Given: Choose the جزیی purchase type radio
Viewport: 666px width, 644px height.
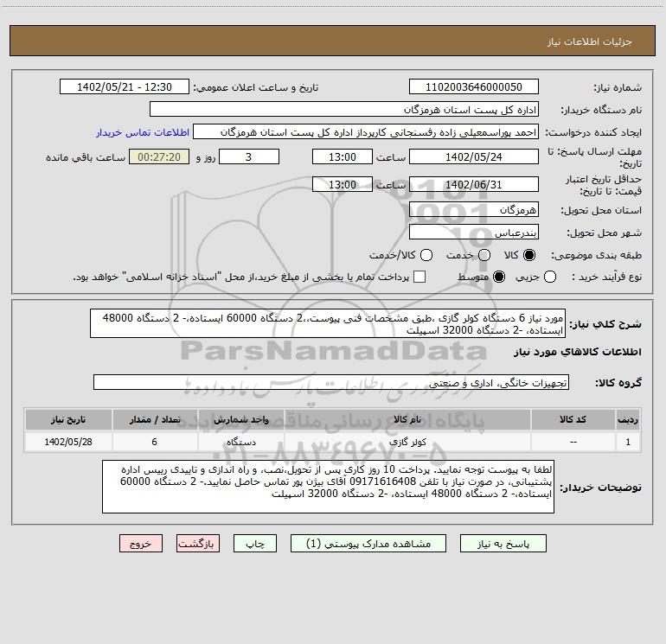Looking at the screenshot, I should [x=549, y=277].
